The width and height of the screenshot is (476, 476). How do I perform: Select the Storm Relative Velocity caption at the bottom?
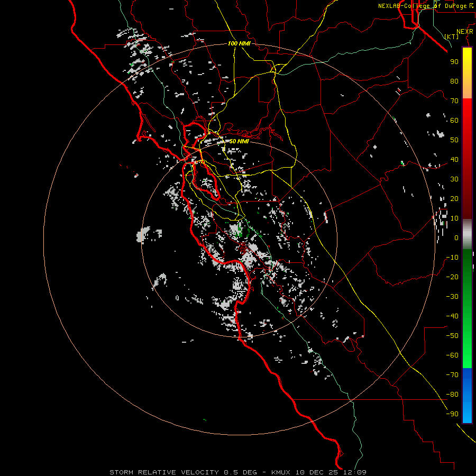[237, 472]
